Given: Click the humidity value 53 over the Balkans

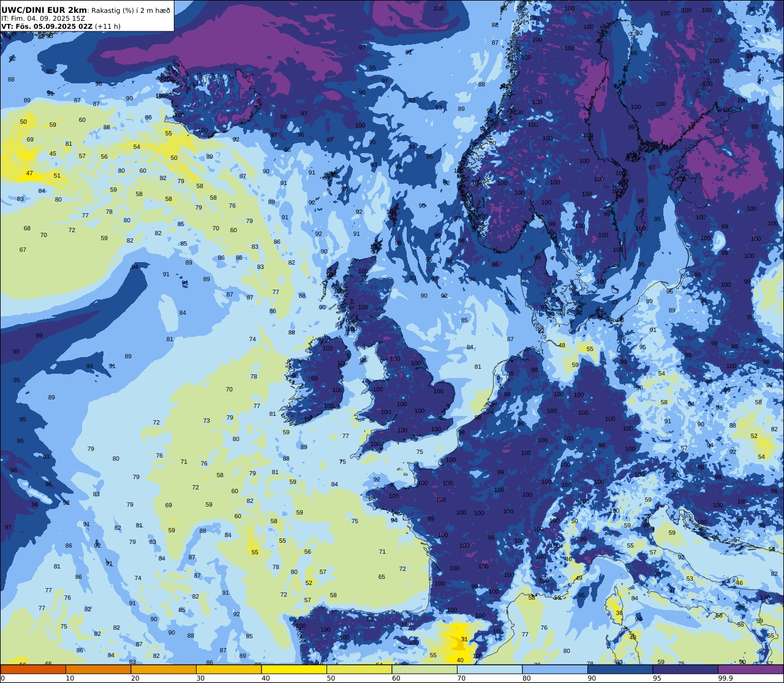Looking at the screenshot, I should tap(690, 579).
